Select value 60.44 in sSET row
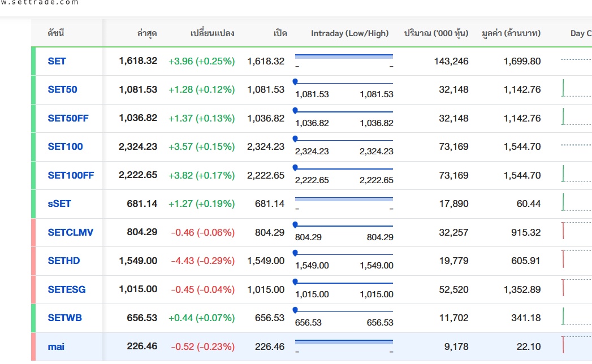Screen dimensions: 592x364 [x=529, y=203]
